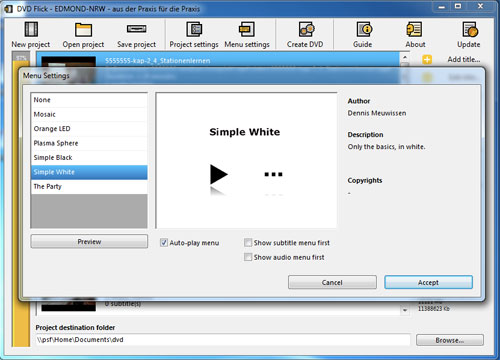500x360 pixels.
Task: Open the Guide icon
Action: tap(363, 29)
